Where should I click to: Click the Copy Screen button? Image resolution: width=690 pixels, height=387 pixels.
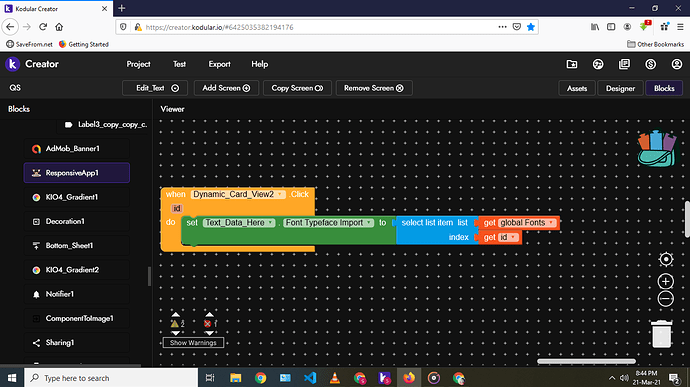[x=297, y=88]
